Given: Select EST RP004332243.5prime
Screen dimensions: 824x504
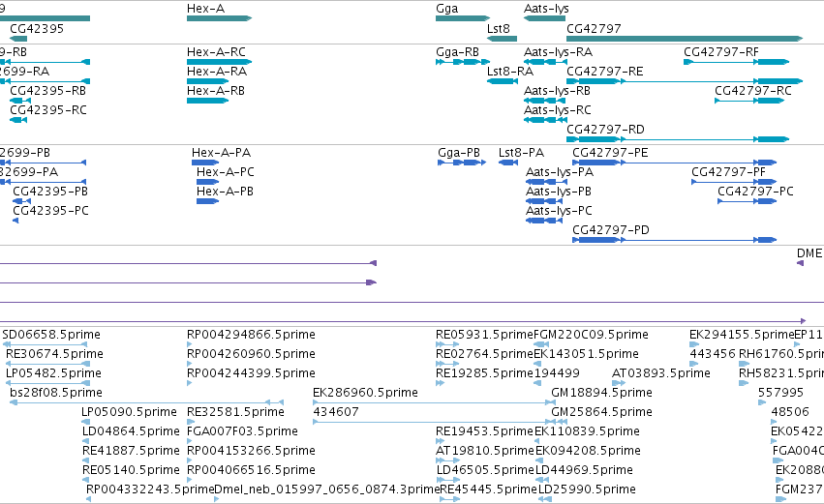Looking at the screenshot, I should [x=88, y=499].
